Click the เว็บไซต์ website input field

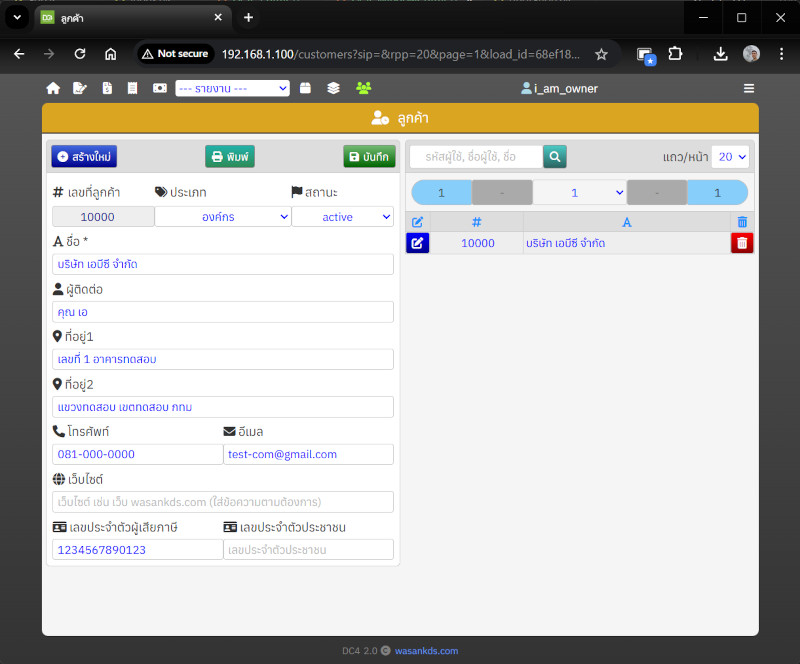coord(222,501)
